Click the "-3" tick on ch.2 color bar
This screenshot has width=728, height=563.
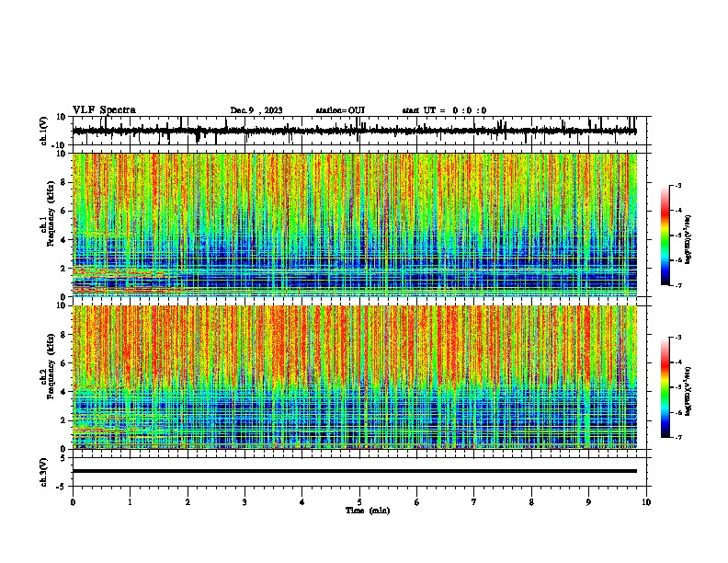[678, 338]
